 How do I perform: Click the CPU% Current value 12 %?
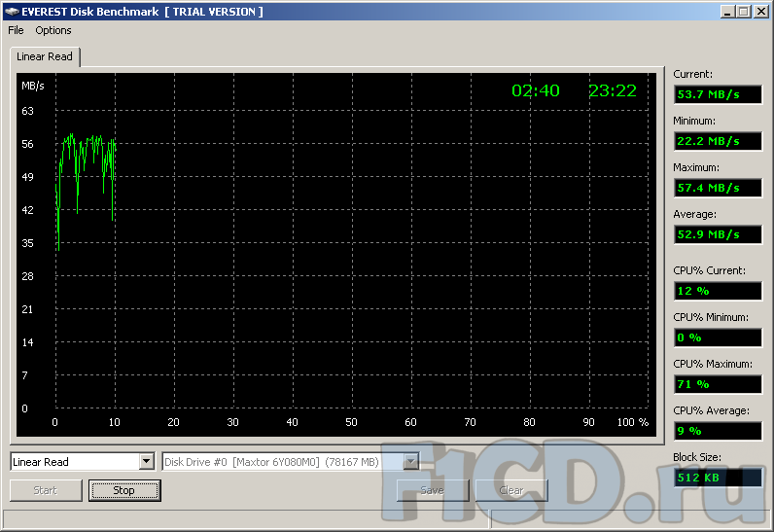[718, 291]
